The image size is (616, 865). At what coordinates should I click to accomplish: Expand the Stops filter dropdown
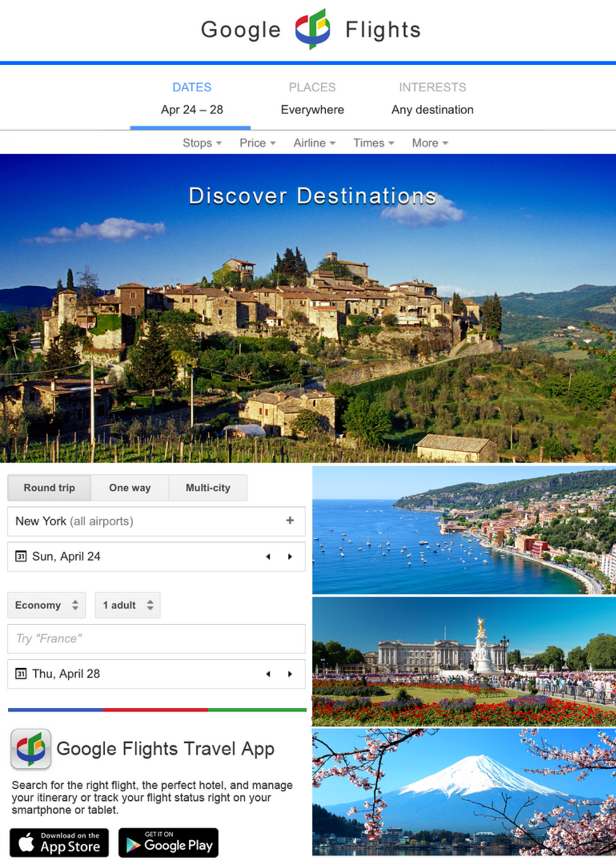[202, 143]
